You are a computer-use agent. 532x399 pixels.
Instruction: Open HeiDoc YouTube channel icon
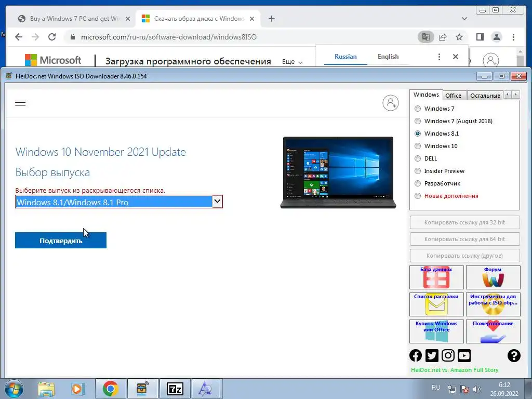[x=464, y=355]
